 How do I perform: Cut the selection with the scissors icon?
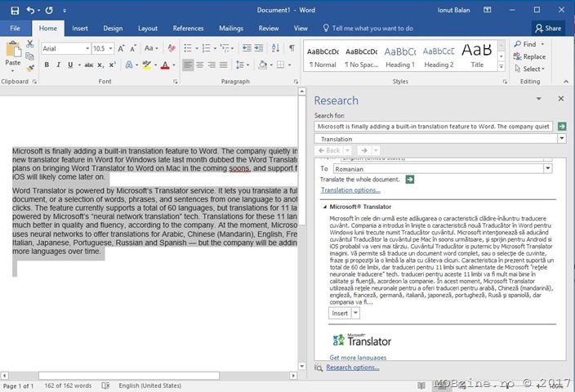(x=30, y=44)
